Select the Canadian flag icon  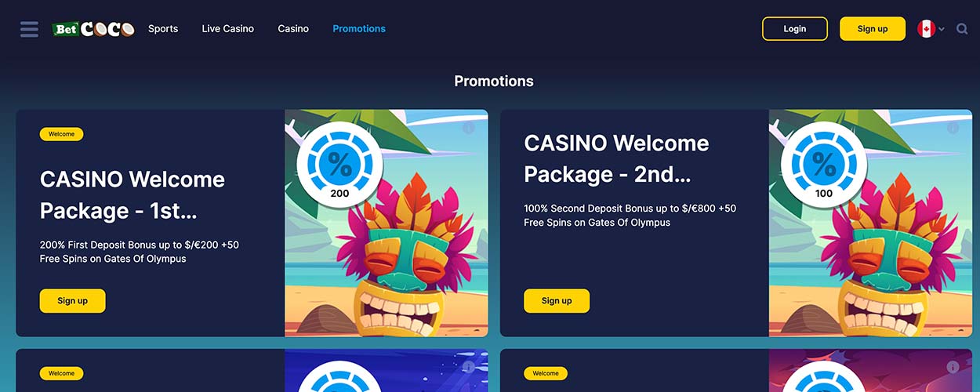pyautogui.click(x=926, y=29)
